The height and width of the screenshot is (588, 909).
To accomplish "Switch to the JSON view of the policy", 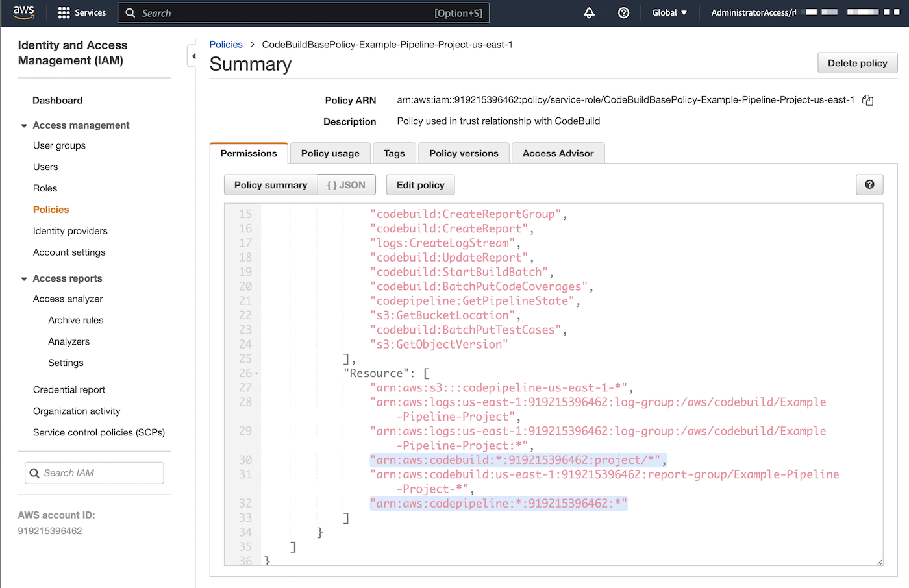I will [x=346, y=184].
